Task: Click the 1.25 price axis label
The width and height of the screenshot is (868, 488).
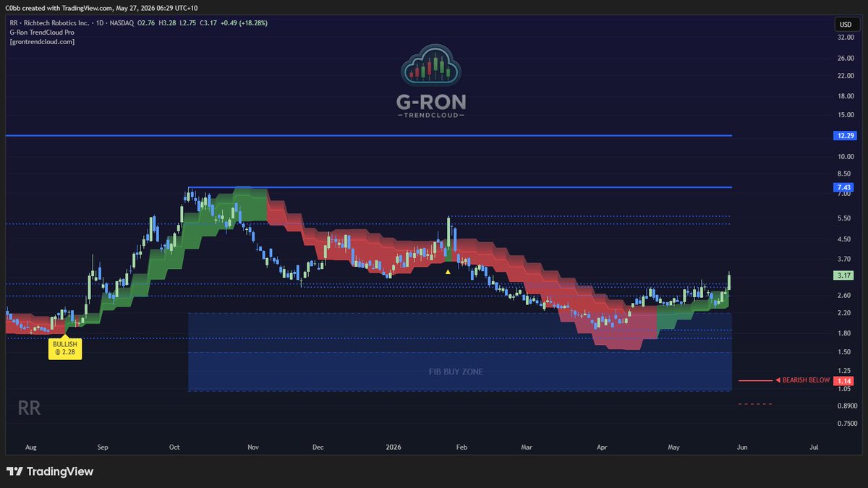Action: click(x=846, y=370)
